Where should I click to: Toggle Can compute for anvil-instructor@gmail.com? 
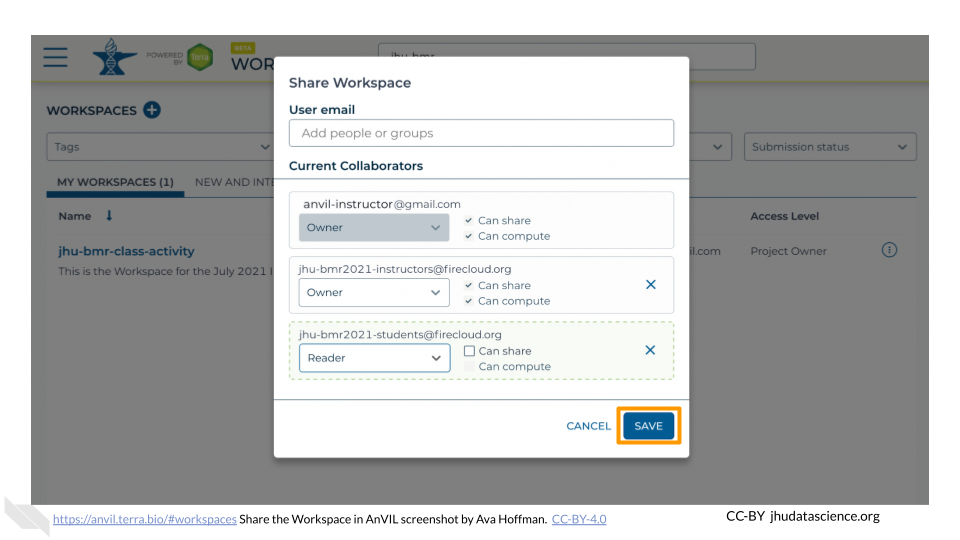click(468, 236)
